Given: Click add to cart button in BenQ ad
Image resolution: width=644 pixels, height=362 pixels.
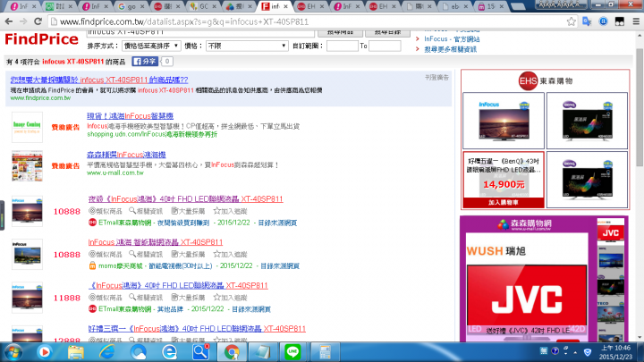Looking at the screenshot, I should point(504,203).
